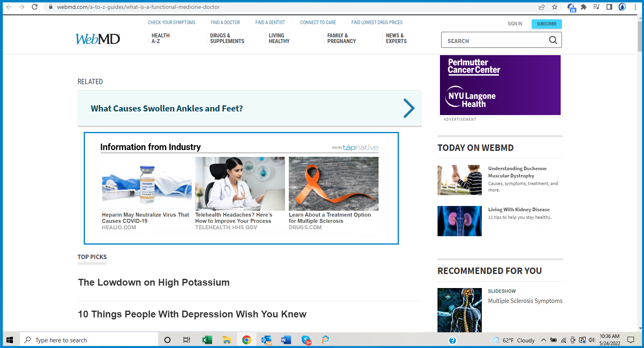Viewport: 644px width, 348px height.
Task: Reload the WebMD page
Action: (35, 7)
